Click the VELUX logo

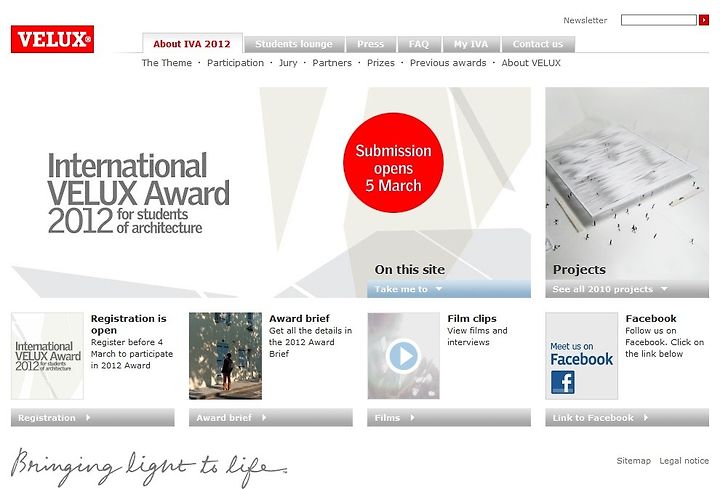[x=52, y=39]
